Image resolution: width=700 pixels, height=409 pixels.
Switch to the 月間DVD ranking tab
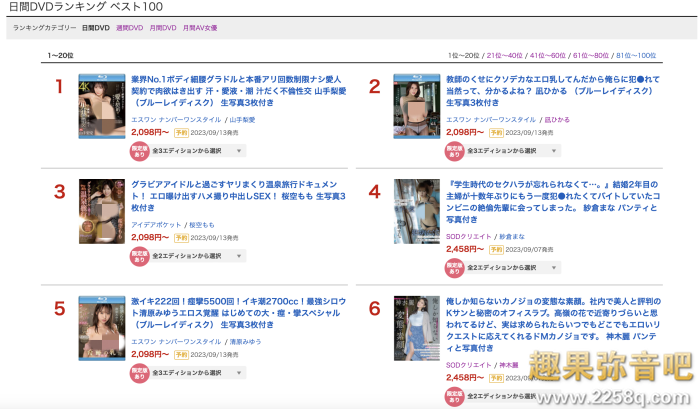[163, 28]
